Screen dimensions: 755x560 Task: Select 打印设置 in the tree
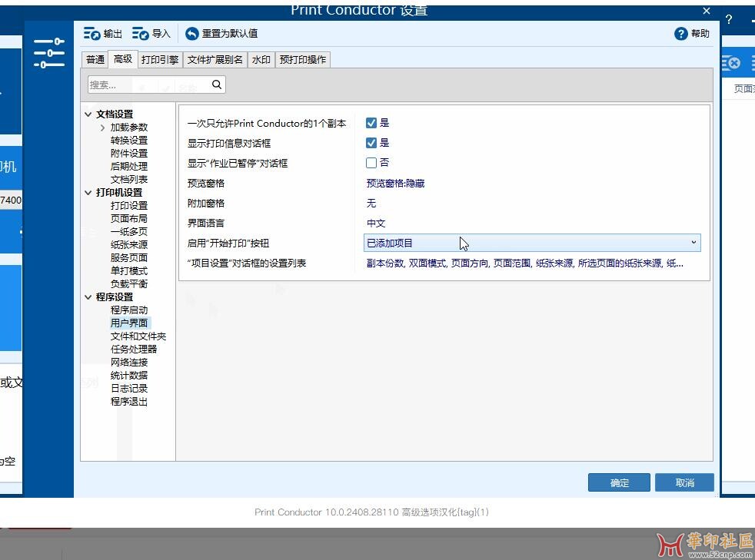[129, 206]
